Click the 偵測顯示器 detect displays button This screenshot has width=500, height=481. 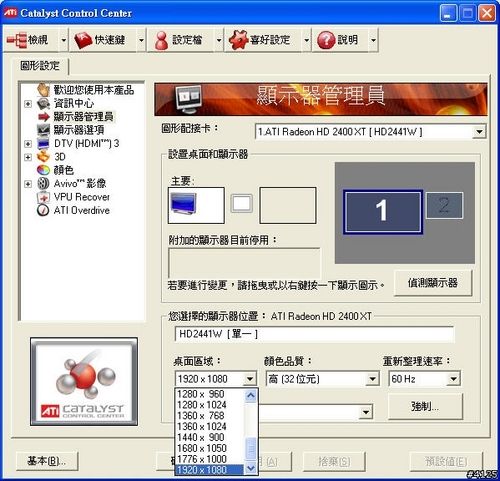pos(433,283)
